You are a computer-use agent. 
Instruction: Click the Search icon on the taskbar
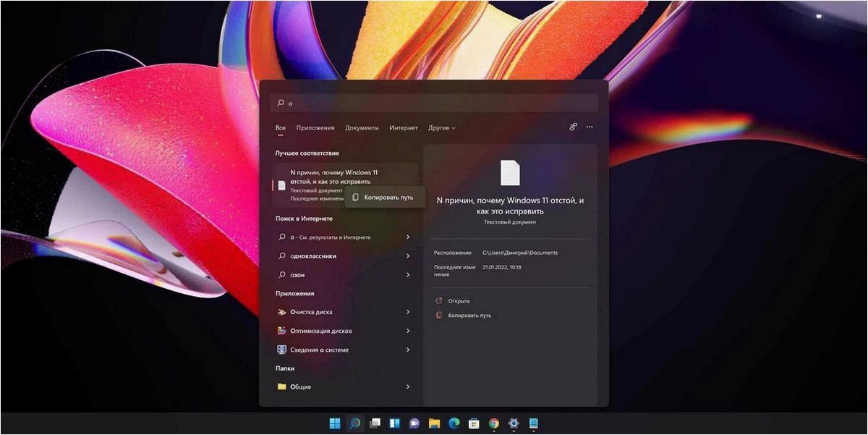(355, 423)
